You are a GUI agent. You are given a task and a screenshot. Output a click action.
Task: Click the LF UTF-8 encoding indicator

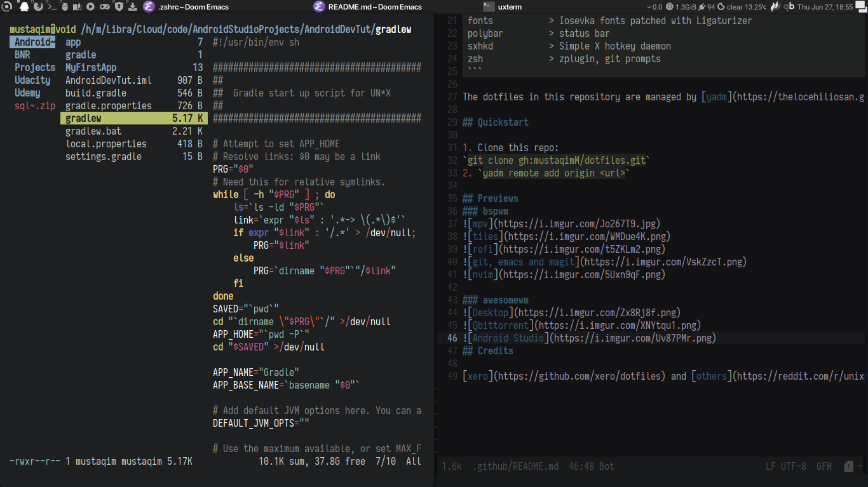786,466
